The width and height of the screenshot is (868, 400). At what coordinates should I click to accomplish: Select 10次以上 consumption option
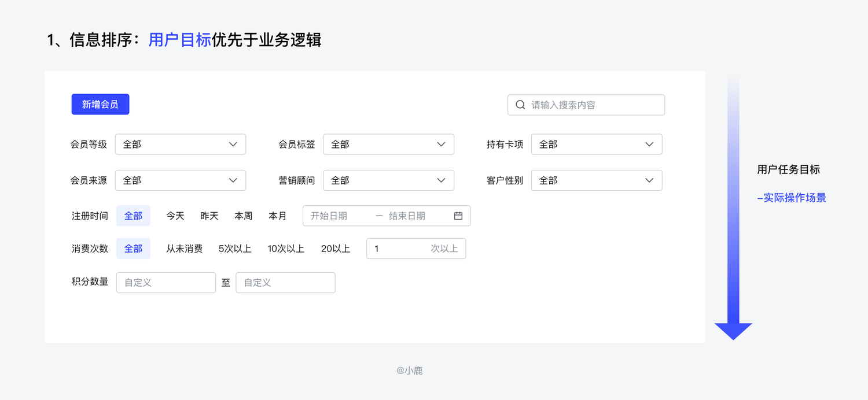click(x=286, y=249)
